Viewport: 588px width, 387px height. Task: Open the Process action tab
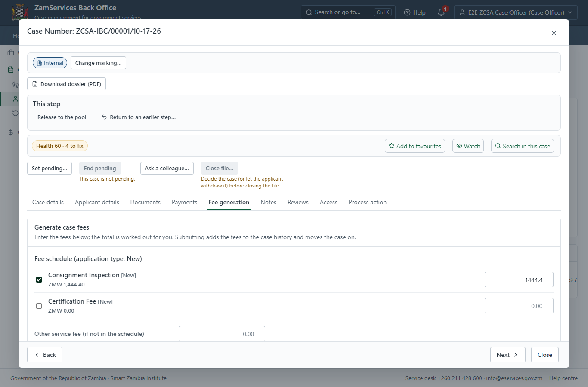[368, 202]
